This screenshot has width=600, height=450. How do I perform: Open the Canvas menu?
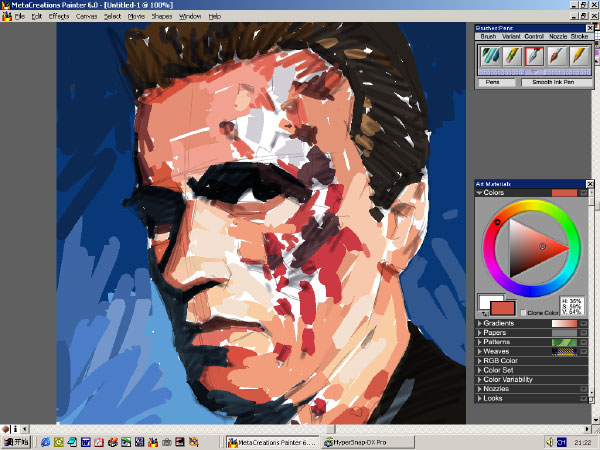(86, 16)
